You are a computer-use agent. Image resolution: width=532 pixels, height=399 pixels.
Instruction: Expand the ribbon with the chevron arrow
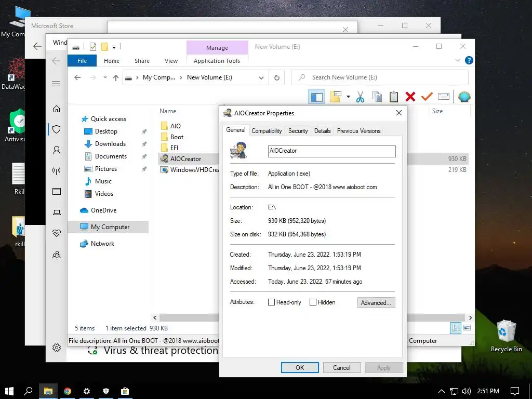click(x=457, y=60)
